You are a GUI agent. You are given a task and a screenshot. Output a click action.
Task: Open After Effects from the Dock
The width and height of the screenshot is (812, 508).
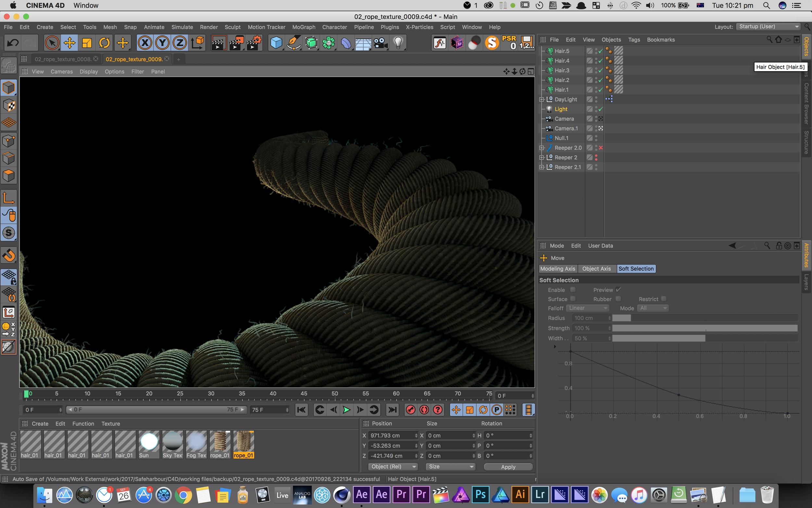tap(362, 495)
